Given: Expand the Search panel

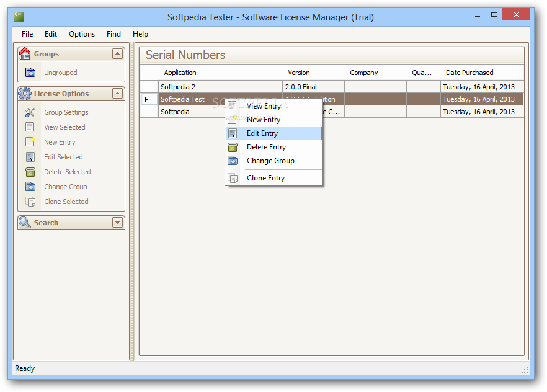Looking at the screenshot, I should (118, 223).
